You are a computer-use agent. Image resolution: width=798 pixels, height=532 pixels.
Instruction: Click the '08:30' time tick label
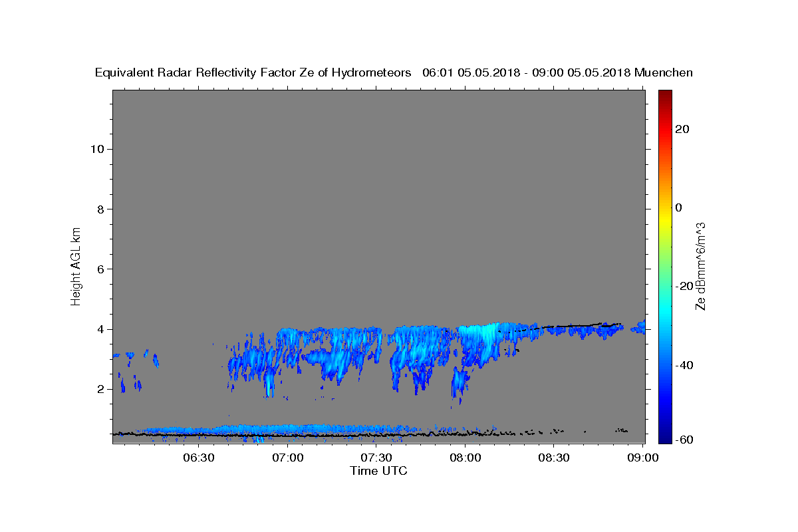click(553, 458)
